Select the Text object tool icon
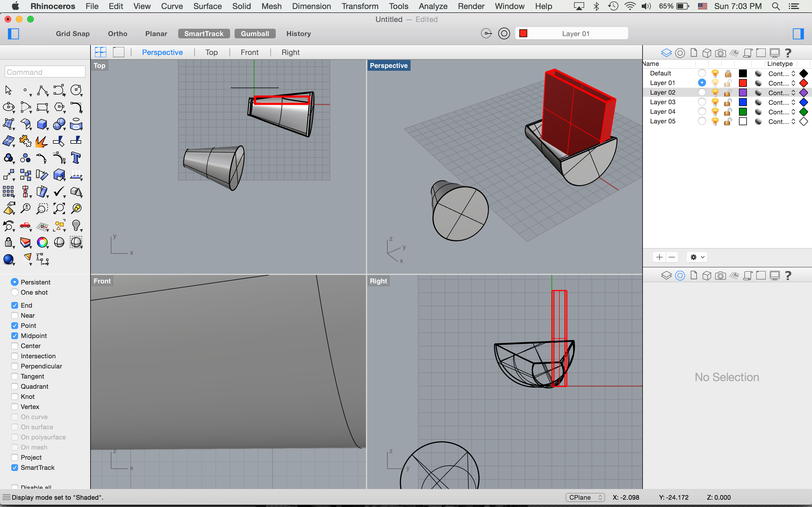Viewport: 812px width, 507px height. [x=76, y=158]
